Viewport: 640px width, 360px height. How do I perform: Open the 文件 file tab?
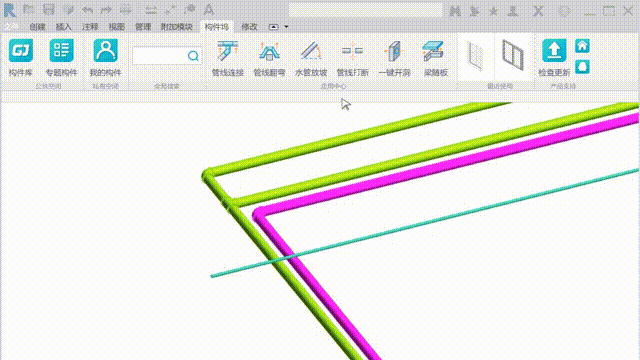(11, 27)
